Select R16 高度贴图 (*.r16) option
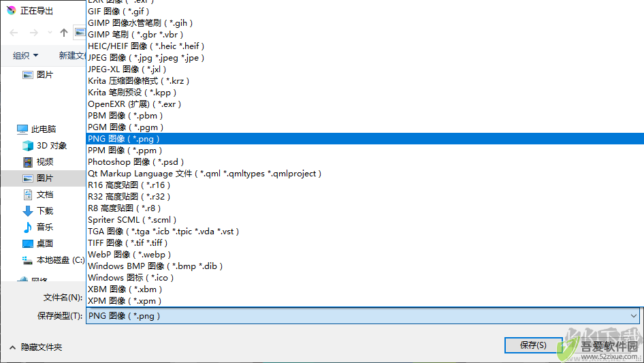The height and width of the screenshot is (363, 644). [x=365, y=185]
